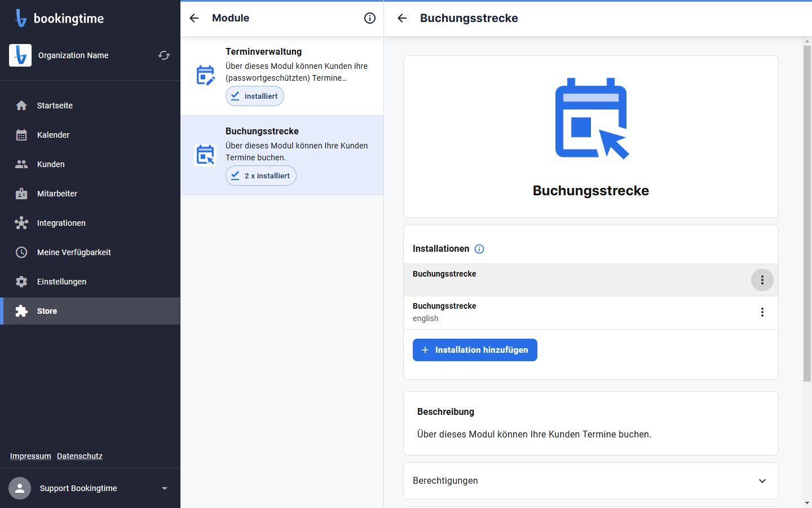Image resolution: width=812 pixels, height=508 pixels.
Task: Click the Organization Name label
Action: click(73, 55)
